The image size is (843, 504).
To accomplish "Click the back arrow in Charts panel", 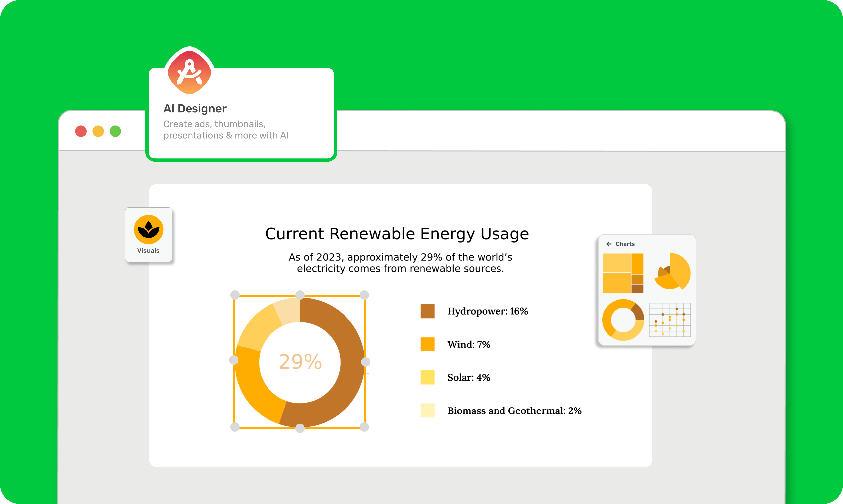I will click(x=609, y=244).
